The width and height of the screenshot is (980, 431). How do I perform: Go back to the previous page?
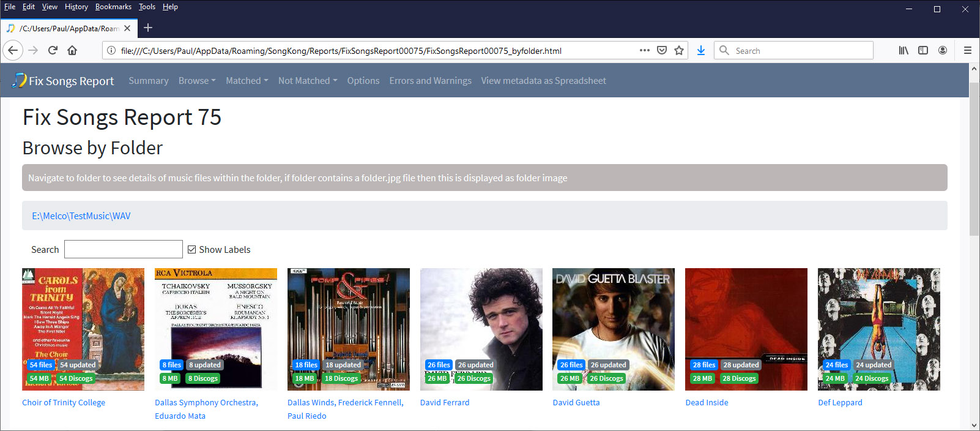pos(13,51)
